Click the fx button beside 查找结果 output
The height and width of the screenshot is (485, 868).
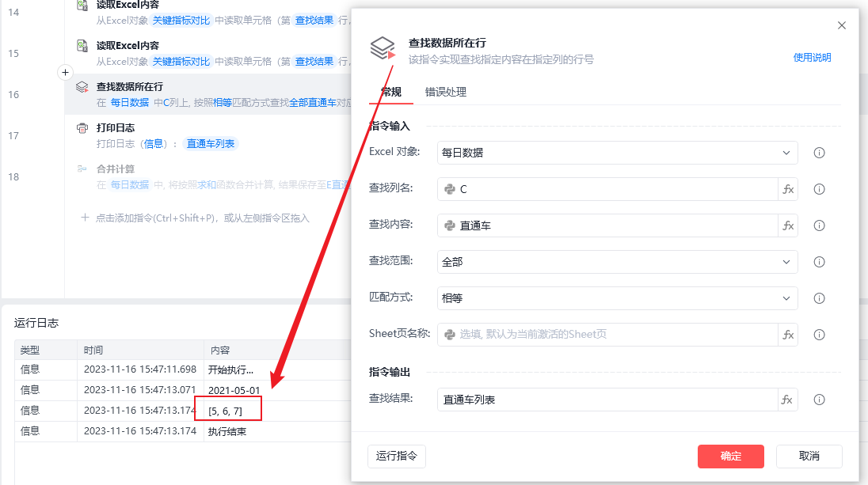pyautogui.click(x=788, y=400)
